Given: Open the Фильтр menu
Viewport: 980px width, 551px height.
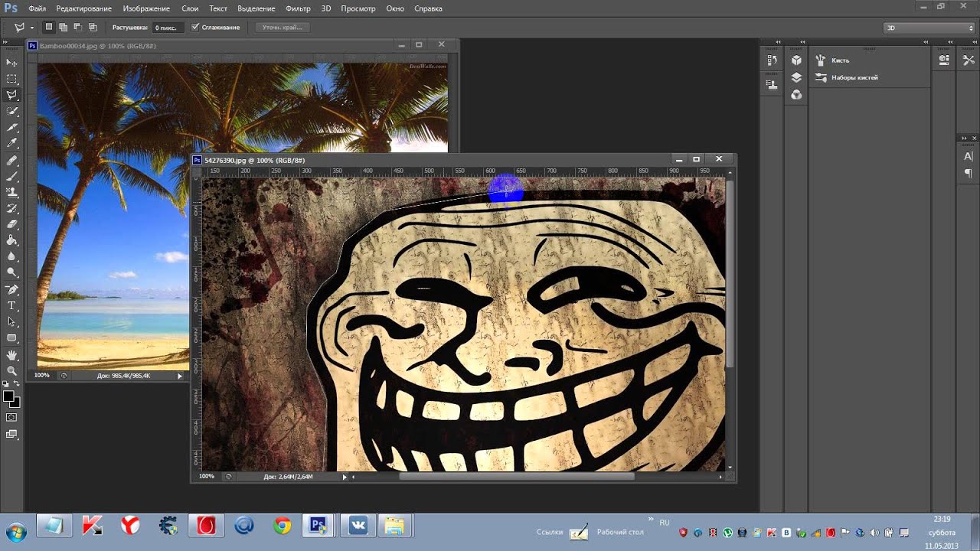Looking at the screenshot, I should coord(298,8).
